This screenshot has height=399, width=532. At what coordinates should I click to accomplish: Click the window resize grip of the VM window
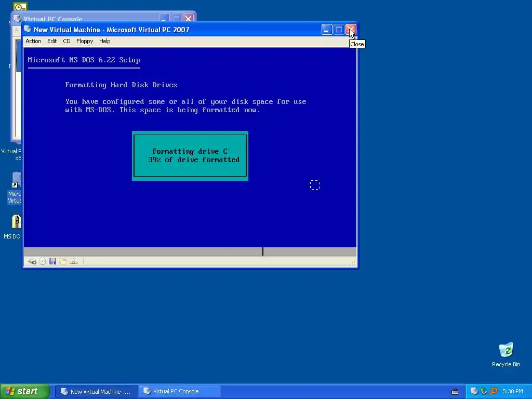click(353, 263)
